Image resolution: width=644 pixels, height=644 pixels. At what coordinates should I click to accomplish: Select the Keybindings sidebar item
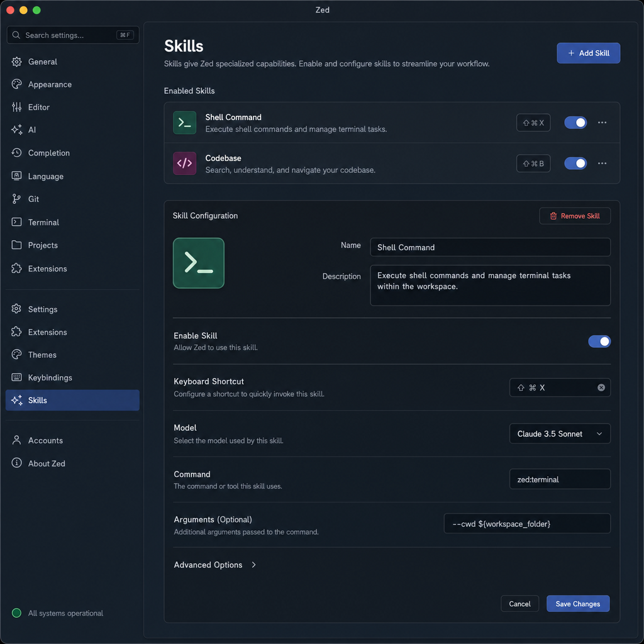pyautogui.click(x=72, y=377)
